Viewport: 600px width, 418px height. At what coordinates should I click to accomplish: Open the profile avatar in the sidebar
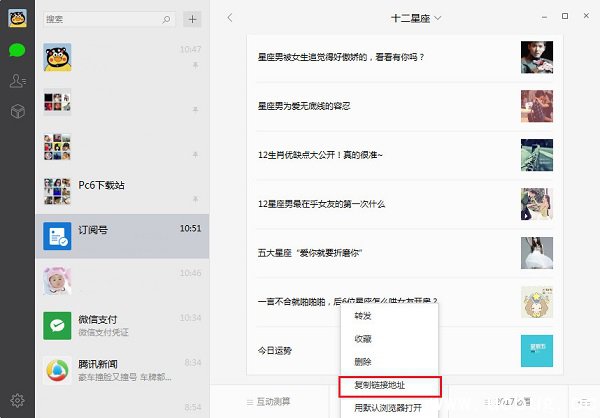tap(17, 18)
